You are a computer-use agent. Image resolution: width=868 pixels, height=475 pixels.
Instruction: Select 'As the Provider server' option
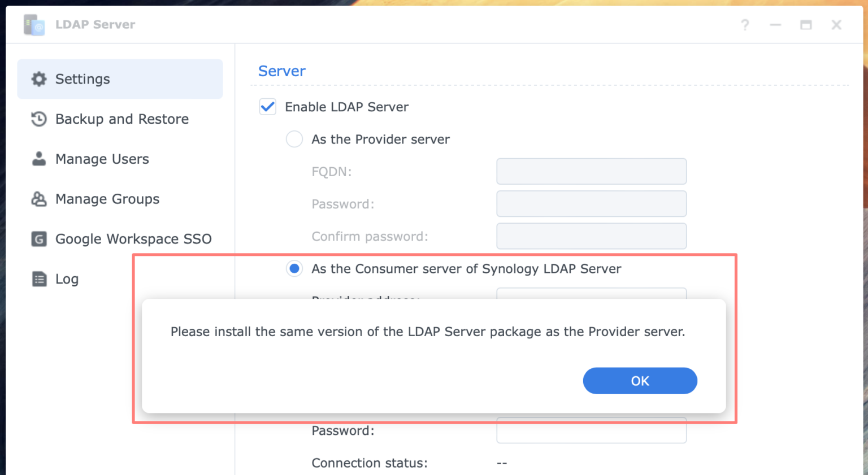point(294,139)
